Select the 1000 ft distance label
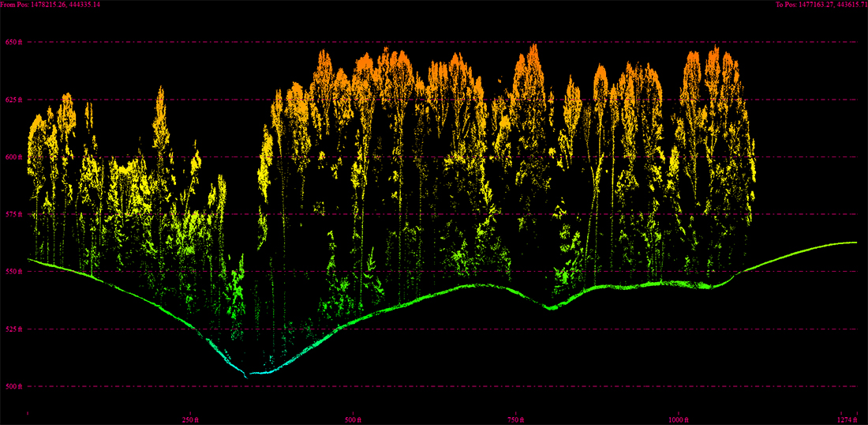This screenshot has height=425, width=868. [x=679, y=419]
